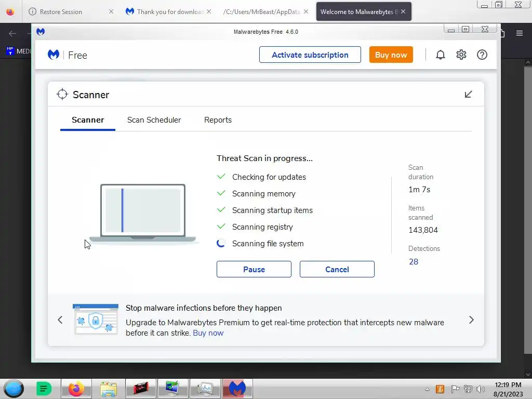This screenshot has height=399, width=532.
Task: Click the Activate subscription button
Action: click(x=310, y=55)
